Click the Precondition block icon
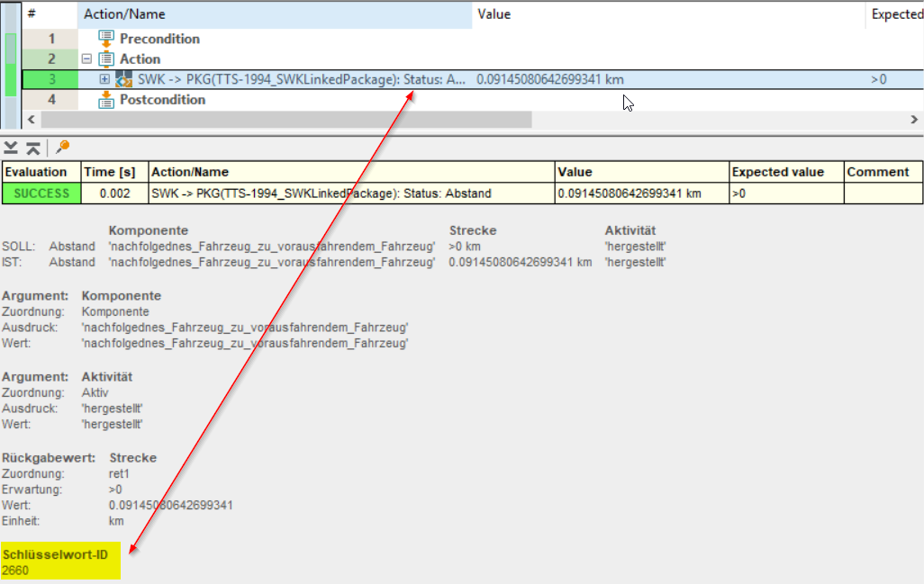 [x=105, y=39]
